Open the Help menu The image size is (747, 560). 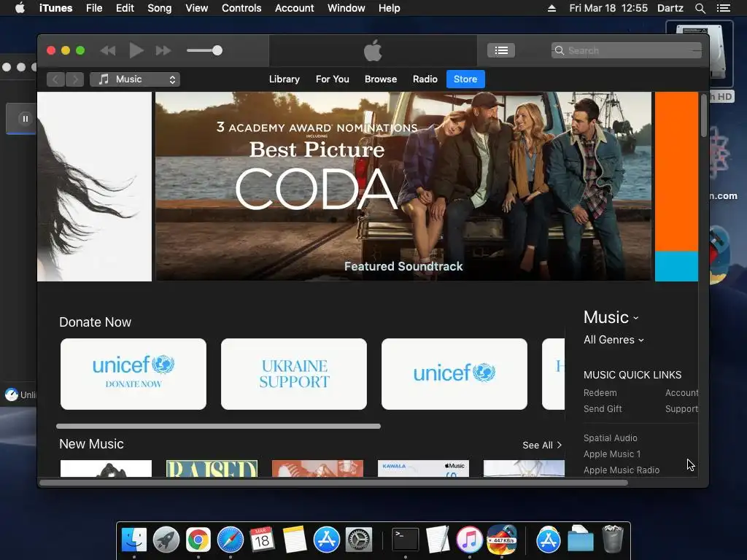coord(390,8)
